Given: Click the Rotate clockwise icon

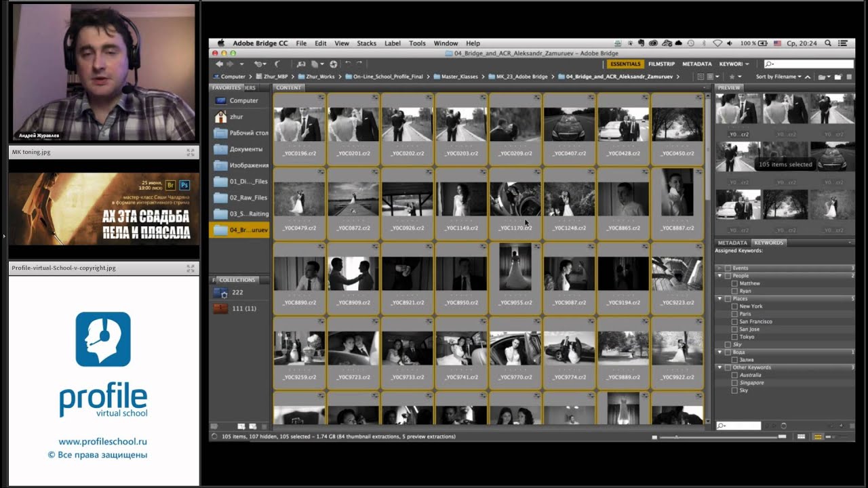Looking at the screenshot, I should click(x=359, y=63).
